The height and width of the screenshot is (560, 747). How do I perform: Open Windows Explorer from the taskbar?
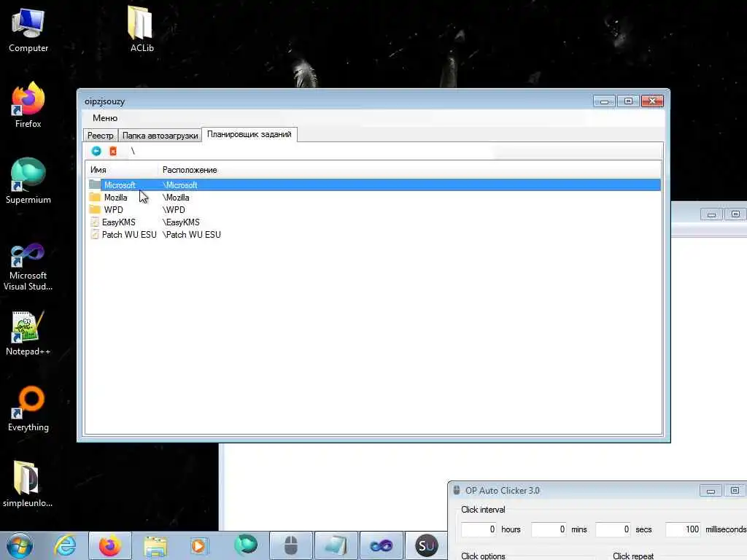point(155,545)
